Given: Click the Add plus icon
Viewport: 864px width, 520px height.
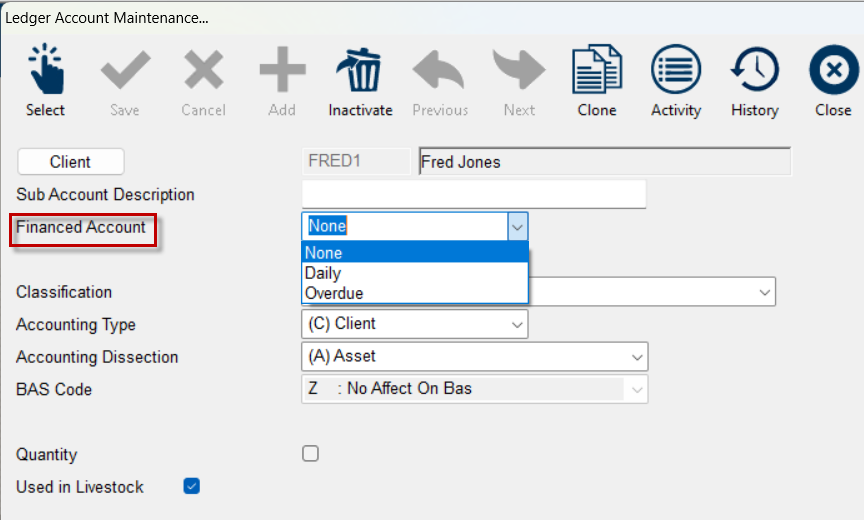Looking at the screenshot, I should point(282,69).
